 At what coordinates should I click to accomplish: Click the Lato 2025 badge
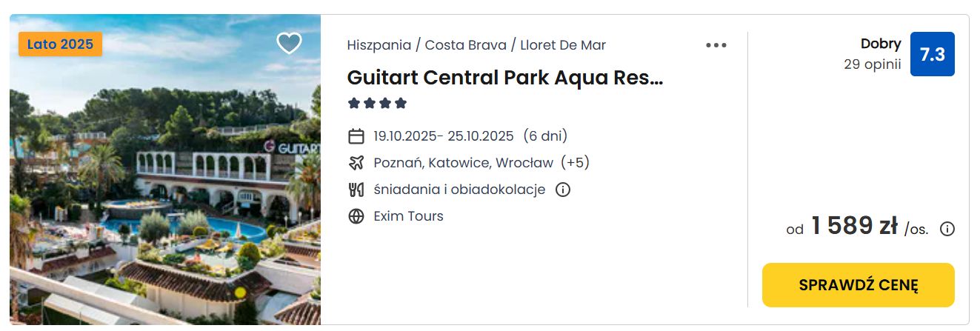point(60,44)
